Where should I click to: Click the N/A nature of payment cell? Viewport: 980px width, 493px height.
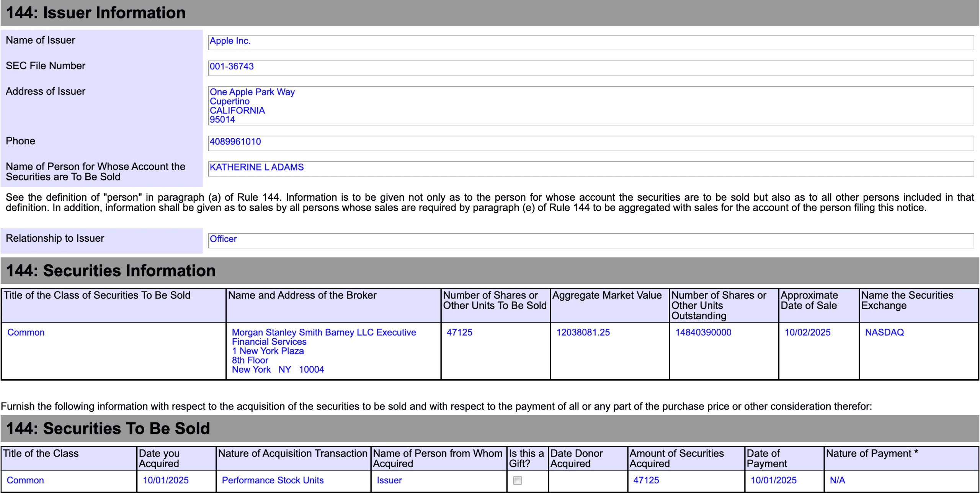(837, 480)
